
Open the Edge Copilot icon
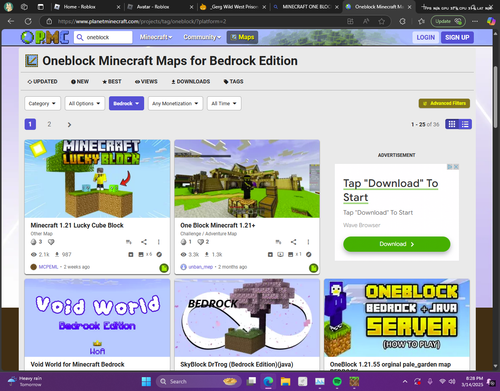[x=491, y=21]
